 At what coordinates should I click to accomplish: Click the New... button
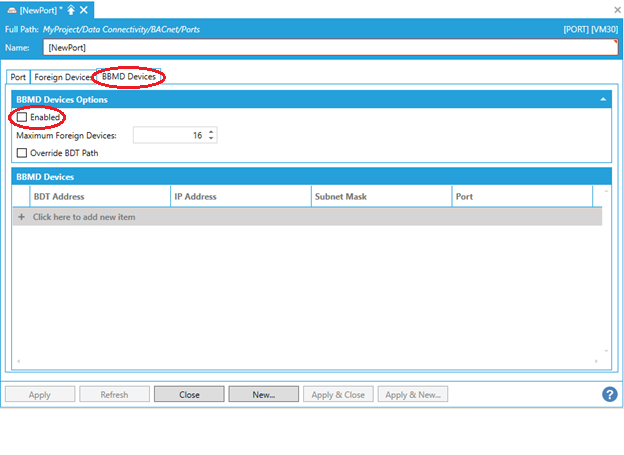[x=263, y=395]
